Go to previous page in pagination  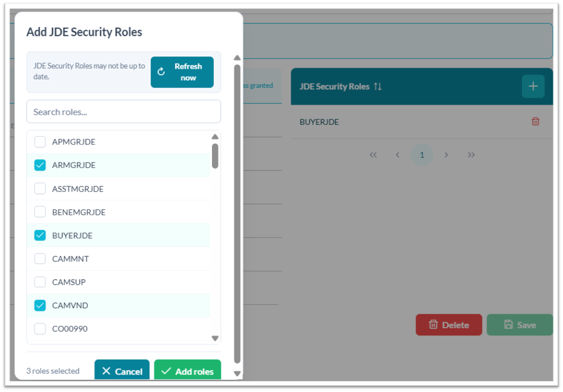pos(397,155)
